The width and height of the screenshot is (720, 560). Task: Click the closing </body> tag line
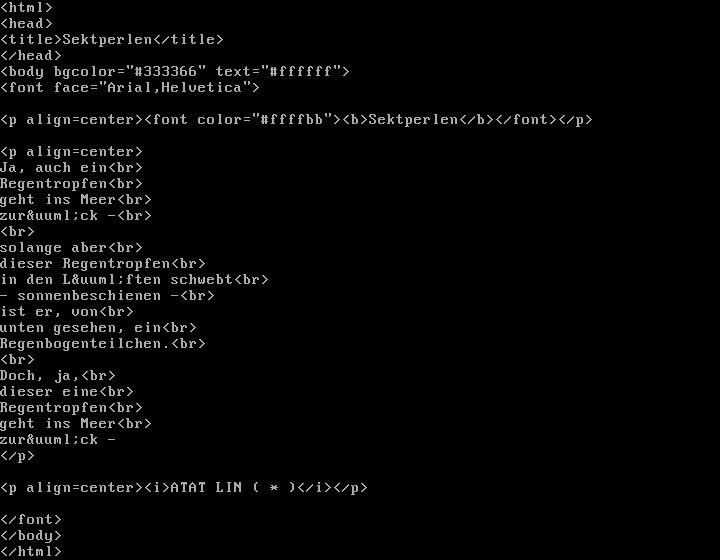click(30, 536)
